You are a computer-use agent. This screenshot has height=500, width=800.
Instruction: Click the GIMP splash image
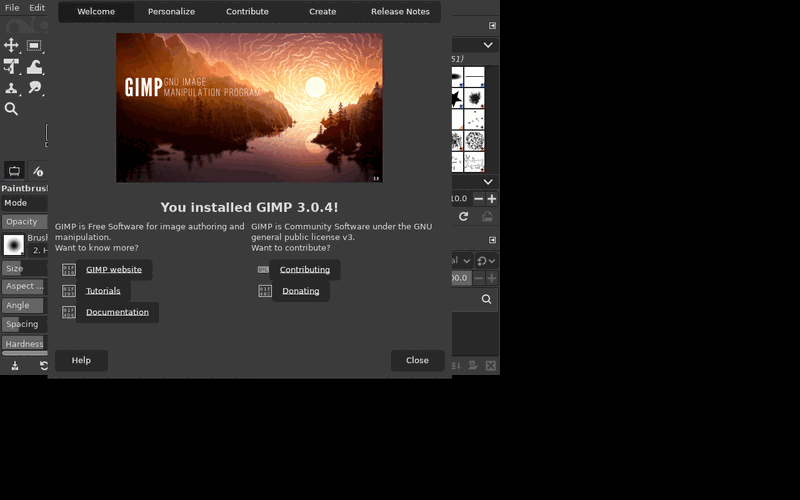coord(249,108)
